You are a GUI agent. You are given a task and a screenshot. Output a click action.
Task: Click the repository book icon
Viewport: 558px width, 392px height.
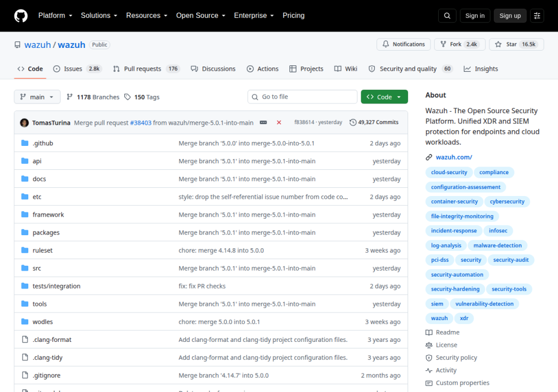click(x=17, y=45)
